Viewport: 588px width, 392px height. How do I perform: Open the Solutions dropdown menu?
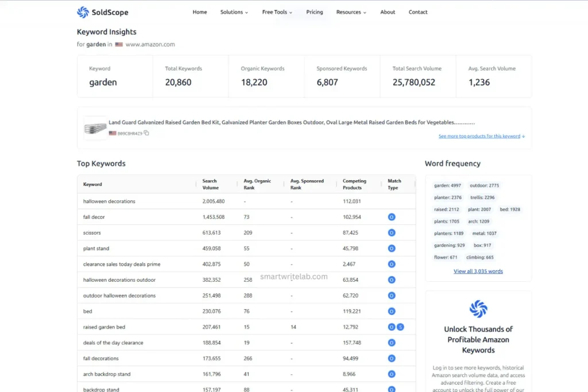234,12
